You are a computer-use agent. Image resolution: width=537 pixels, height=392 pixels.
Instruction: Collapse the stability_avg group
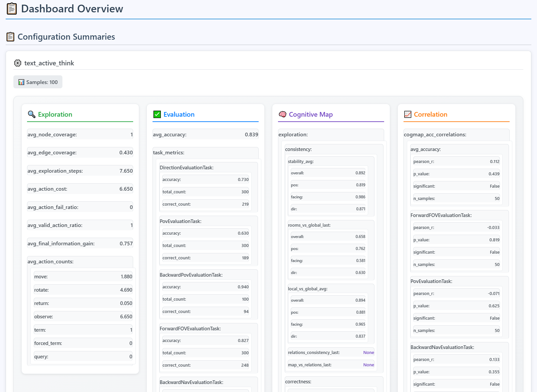click(301, 162)
